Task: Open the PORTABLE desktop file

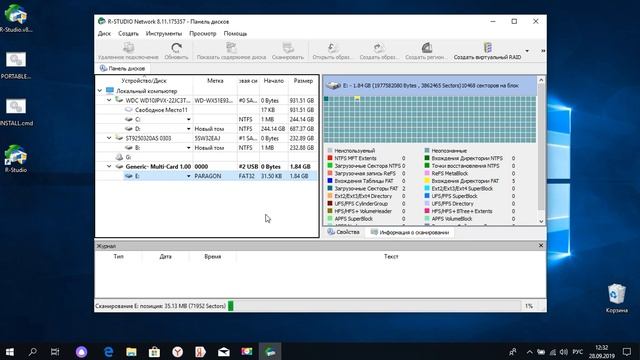Action: click(16, 64)
